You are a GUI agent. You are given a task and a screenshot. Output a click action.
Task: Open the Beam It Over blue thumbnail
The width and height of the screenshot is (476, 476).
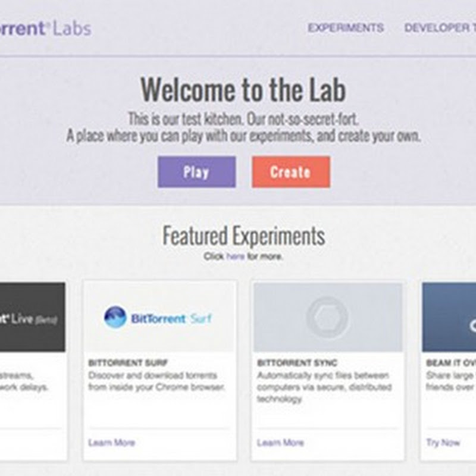[x=449, y=317]
